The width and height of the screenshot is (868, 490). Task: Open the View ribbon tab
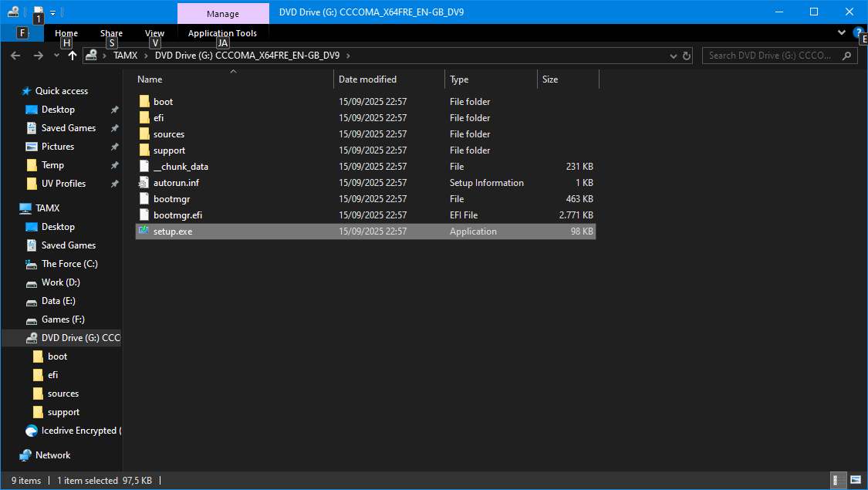pyautogui.click(x=154, y=33)
